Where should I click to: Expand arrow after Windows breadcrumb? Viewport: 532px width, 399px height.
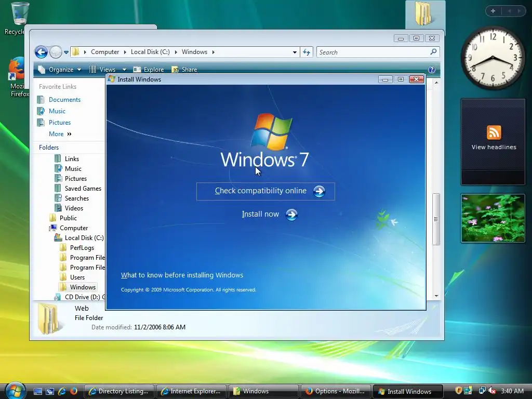[x=214, y=52]
